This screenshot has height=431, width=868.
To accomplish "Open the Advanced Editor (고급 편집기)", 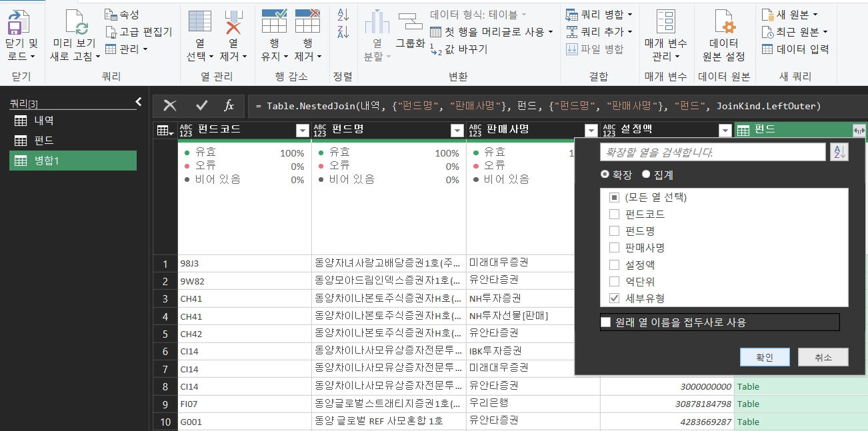I will (139, 31).
